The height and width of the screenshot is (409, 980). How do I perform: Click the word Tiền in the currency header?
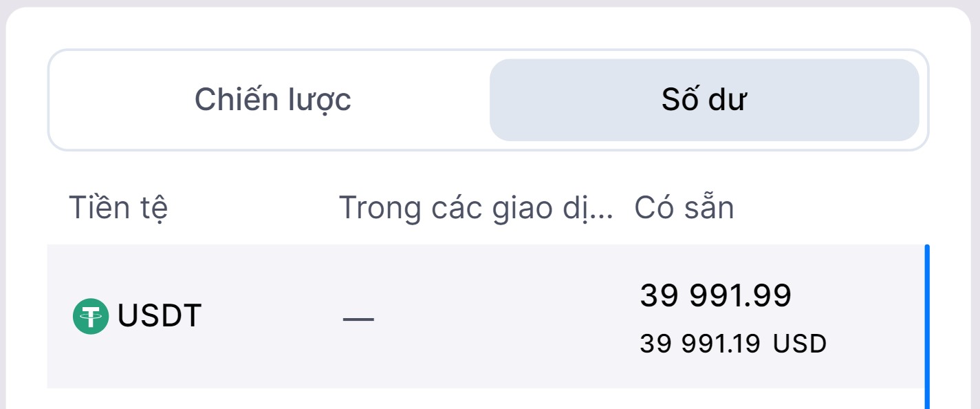click(95, 208)
